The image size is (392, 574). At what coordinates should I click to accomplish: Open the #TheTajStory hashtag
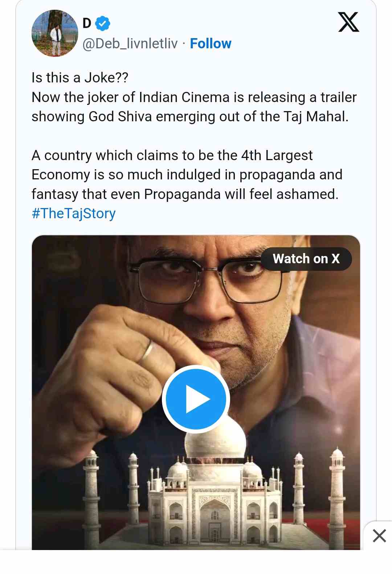[x=74, y=213]
